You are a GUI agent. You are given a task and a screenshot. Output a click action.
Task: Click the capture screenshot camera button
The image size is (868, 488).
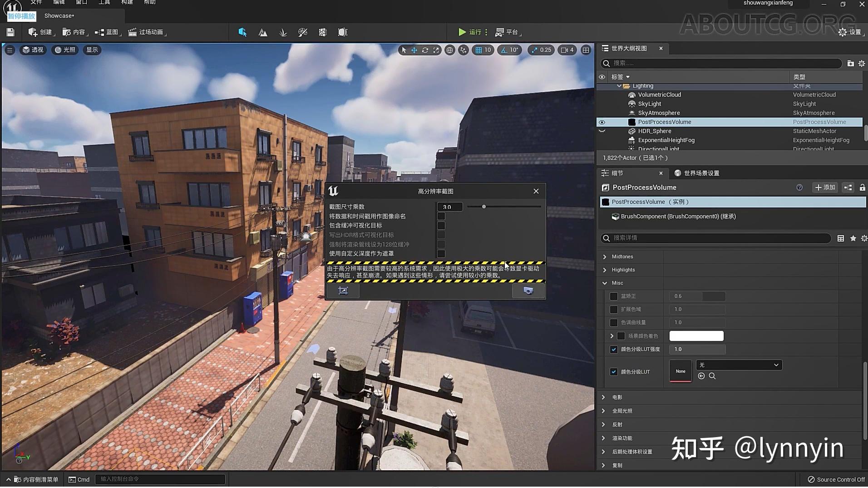tap(528, 291)
